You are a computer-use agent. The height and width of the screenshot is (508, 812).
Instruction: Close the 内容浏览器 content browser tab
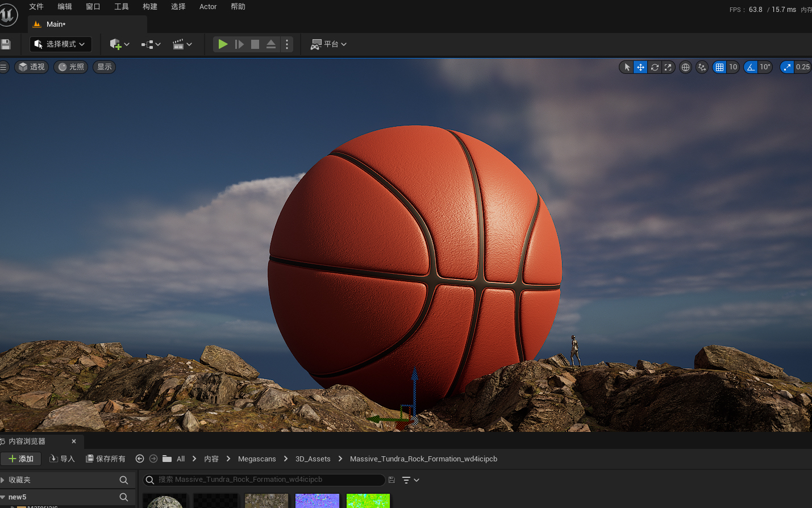(x=74, y=442)
